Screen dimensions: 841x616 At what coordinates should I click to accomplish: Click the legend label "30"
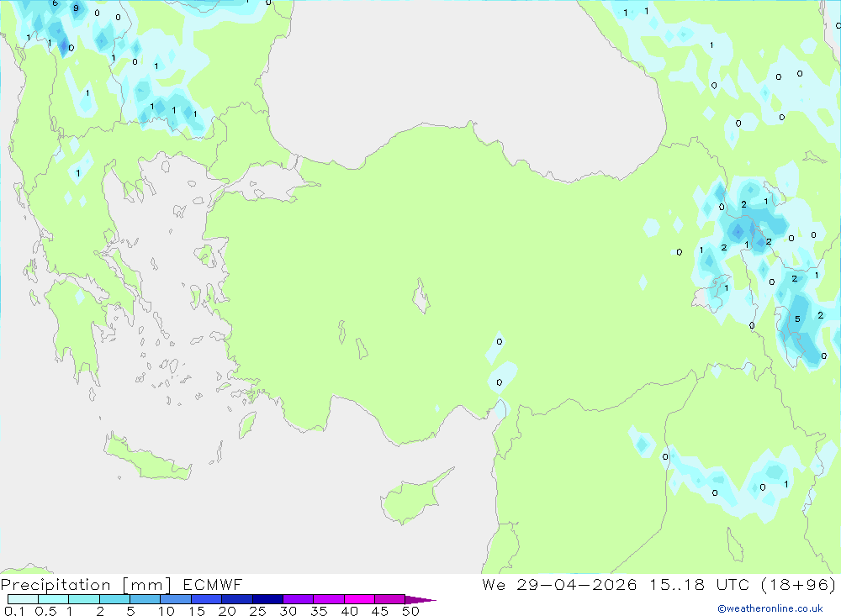coord(288,611)
